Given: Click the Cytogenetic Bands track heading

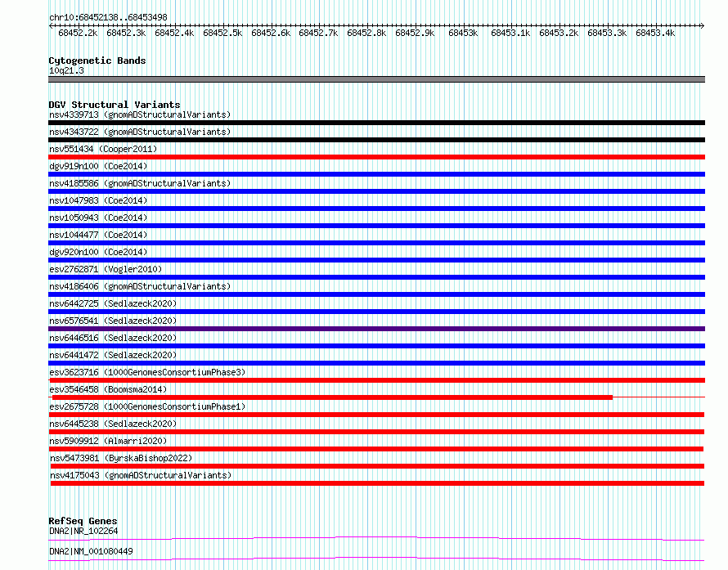Looking at the screenshot, I should (97, 61).
